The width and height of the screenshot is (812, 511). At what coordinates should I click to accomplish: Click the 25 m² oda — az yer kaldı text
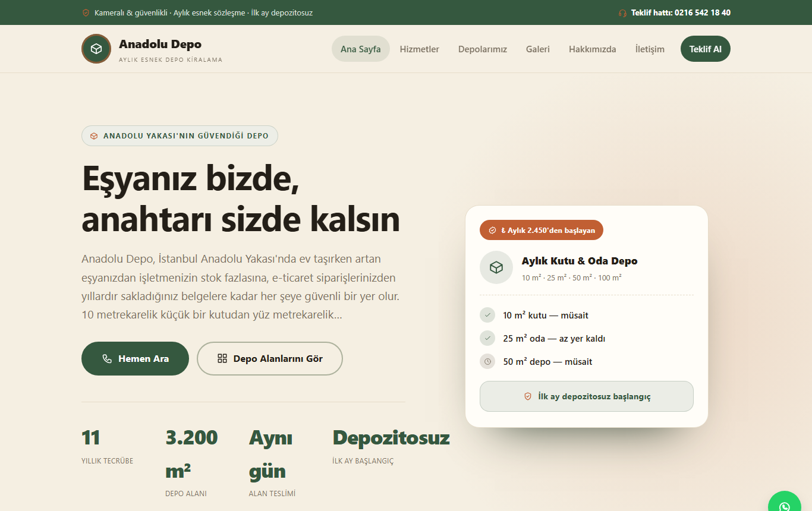pos(554,338)
